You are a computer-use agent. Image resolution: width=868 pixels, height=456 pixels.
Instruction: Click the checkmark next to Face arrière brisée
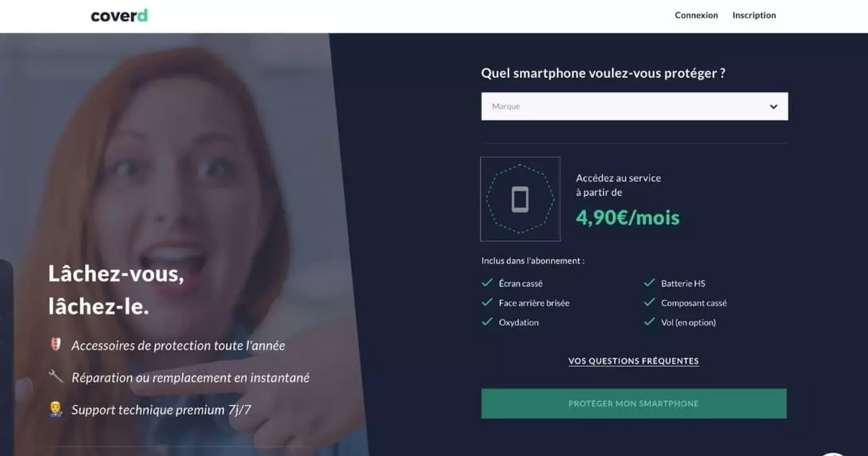487,302
